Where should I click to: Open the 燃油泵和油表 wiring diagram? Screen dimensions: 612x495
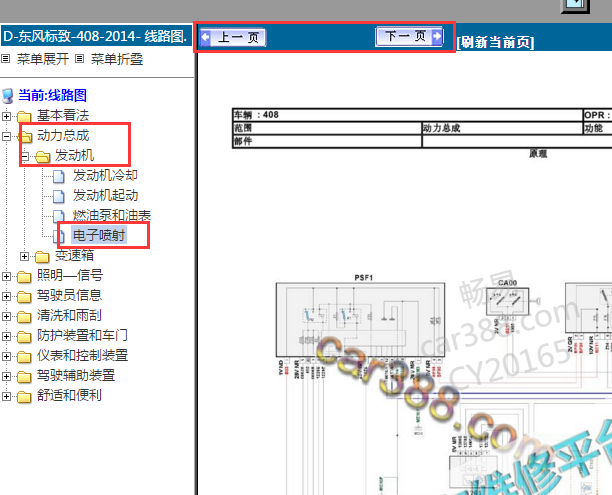pyautogui.click(x=112, y=215)
